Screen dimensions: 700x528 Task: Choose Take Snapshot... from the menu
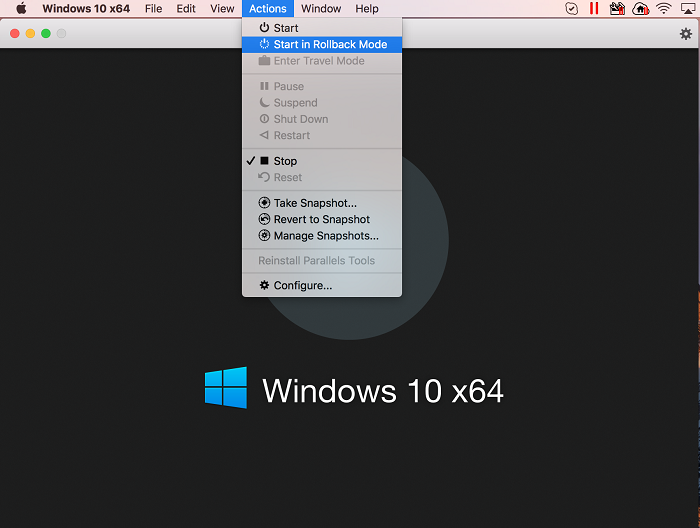[314, 203]
